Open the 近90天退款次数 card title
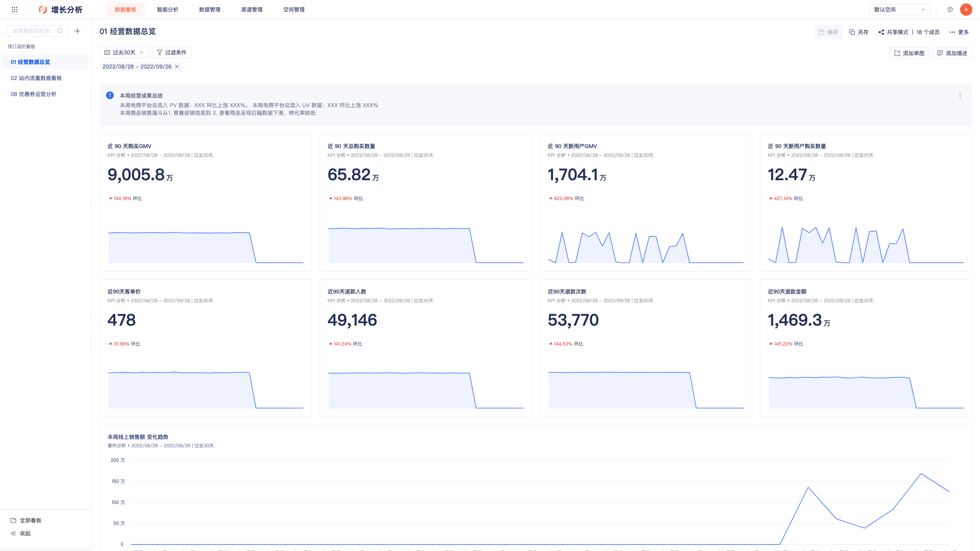 [567, 292]
